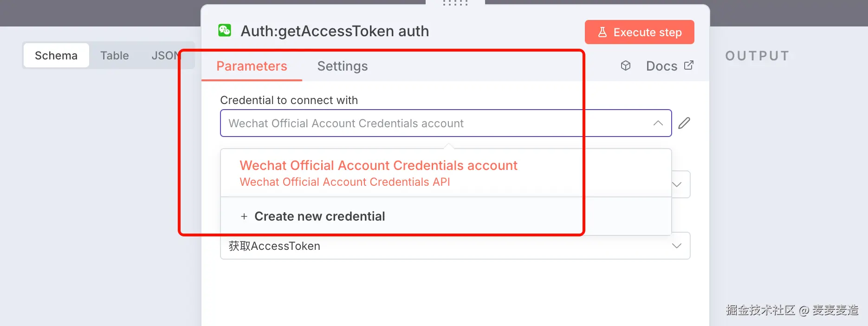868x326 pixels.
Task: Switch input view to Table
Action: [x=115, y=56]
